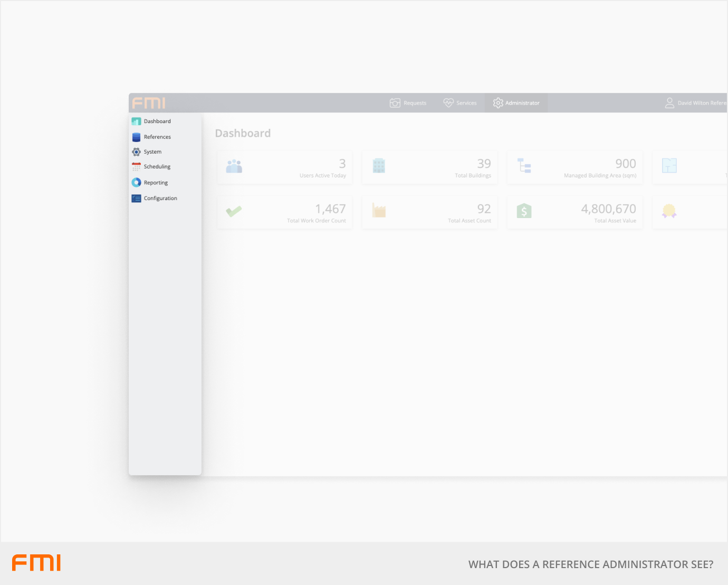Open the Requests tab

(408, 103)
